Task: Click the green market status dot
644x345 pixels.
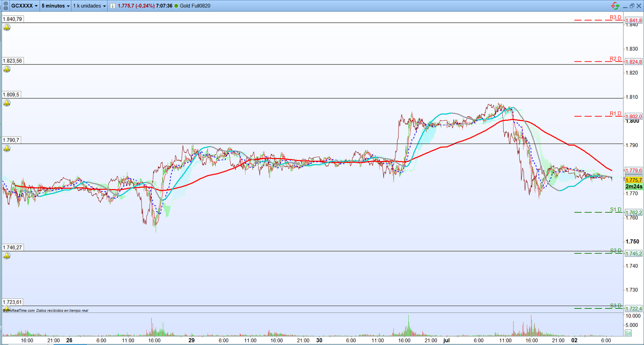Action: point(176,6)
